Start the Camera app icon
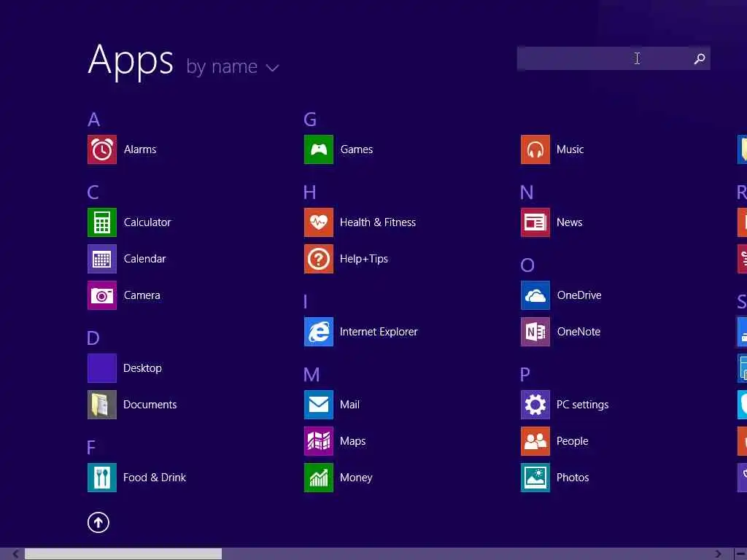Image resolution: width=747 pixels, height=560 pixels. click(x=102, y=295)
